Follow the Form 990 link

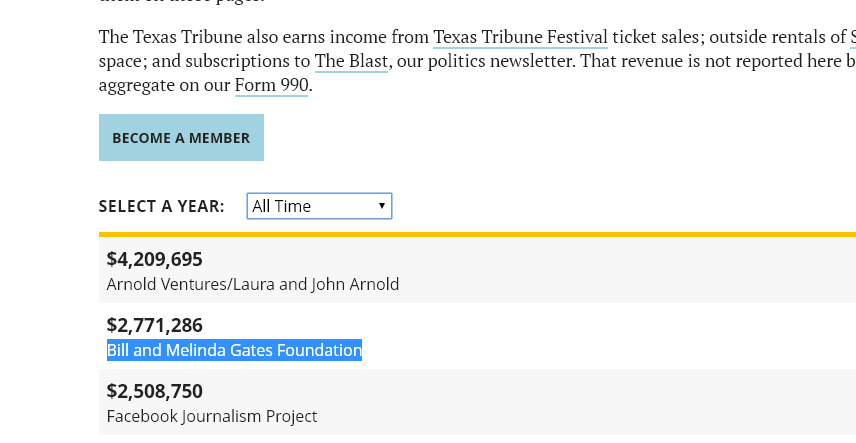[x=271, y=86]
